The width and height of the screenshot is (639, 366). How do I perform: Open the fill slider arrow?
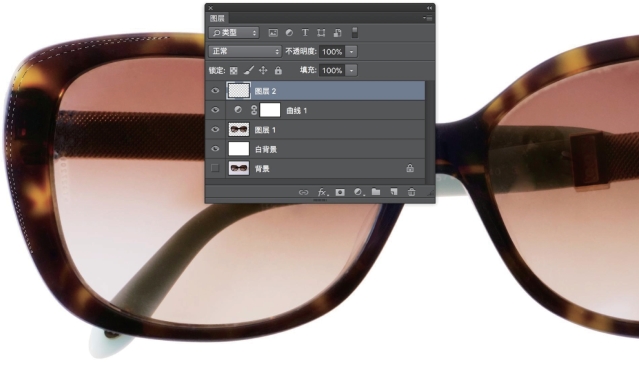pos(351,71)
